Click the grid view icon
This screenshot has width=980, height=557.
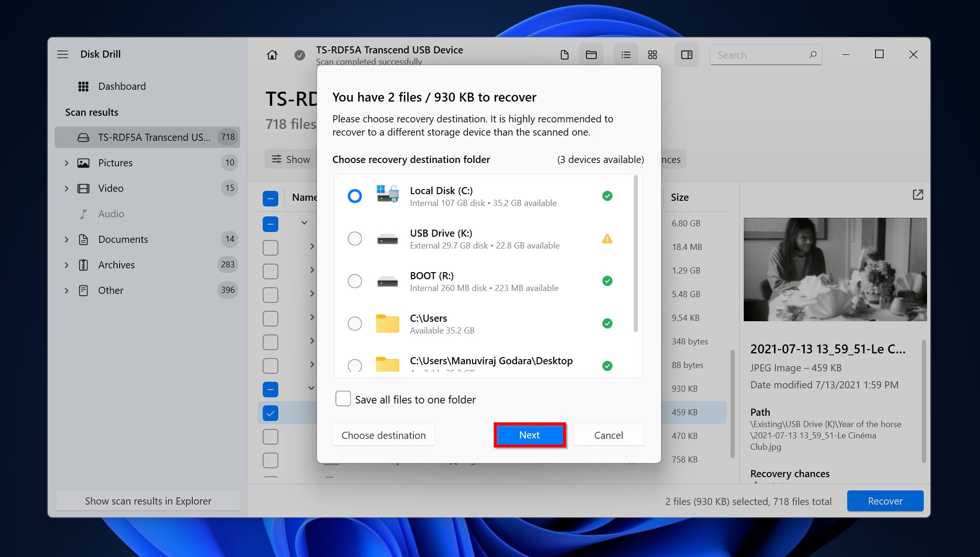[652, 54]
